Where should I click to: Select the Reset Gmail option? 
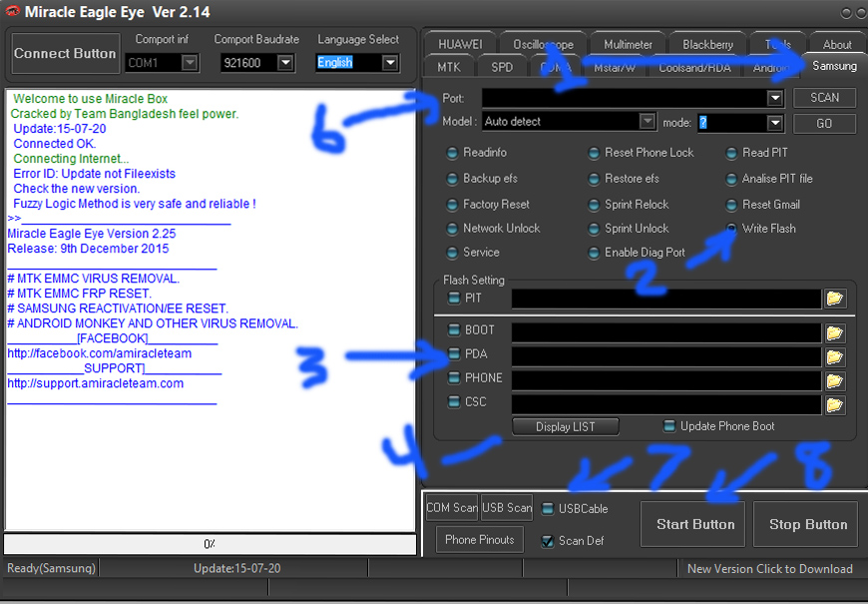click(x=731, y=205)
